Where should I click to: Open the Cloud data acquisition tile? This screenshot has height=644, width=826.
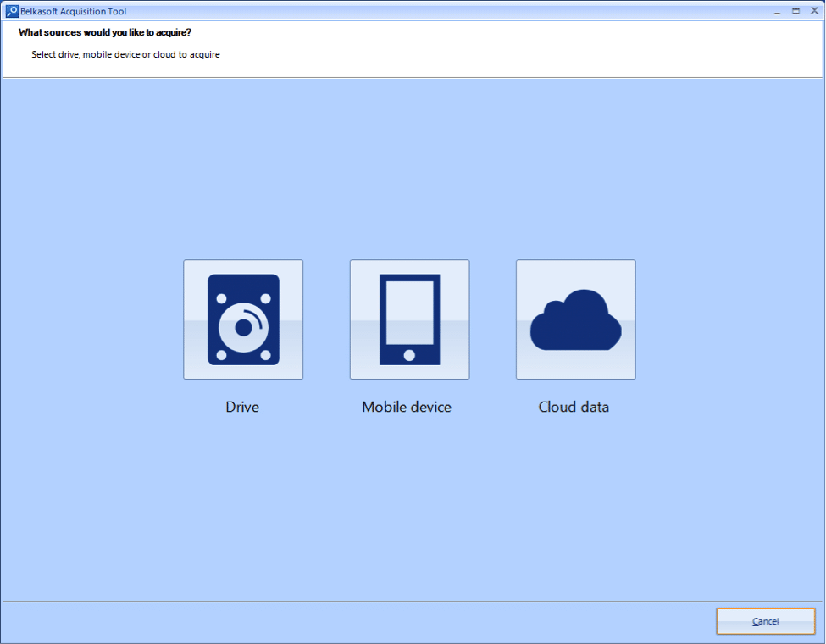(576, 319)
